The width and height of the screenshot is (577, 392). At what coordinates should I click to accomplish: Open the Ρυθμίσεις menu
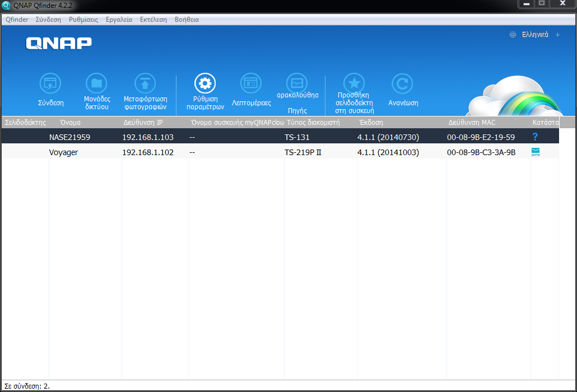(x=83, y=20)
